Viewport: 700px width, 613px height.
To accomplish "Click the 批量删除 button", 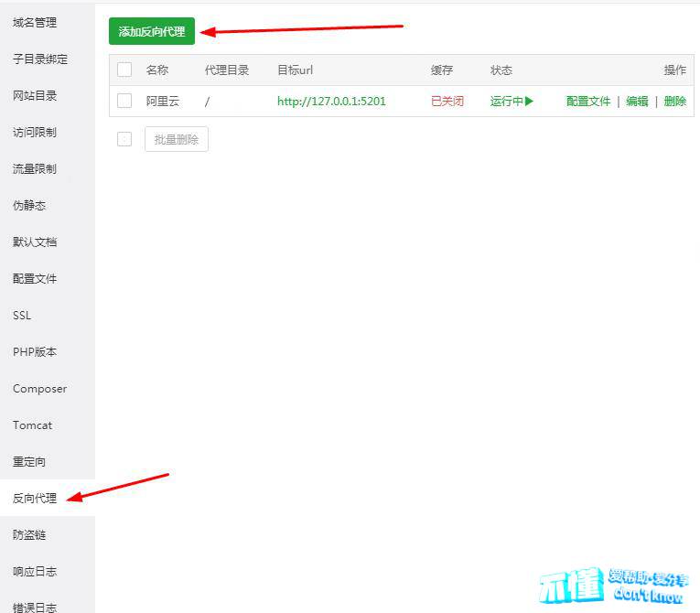I will pyautogui.click(x=177, y=139).
